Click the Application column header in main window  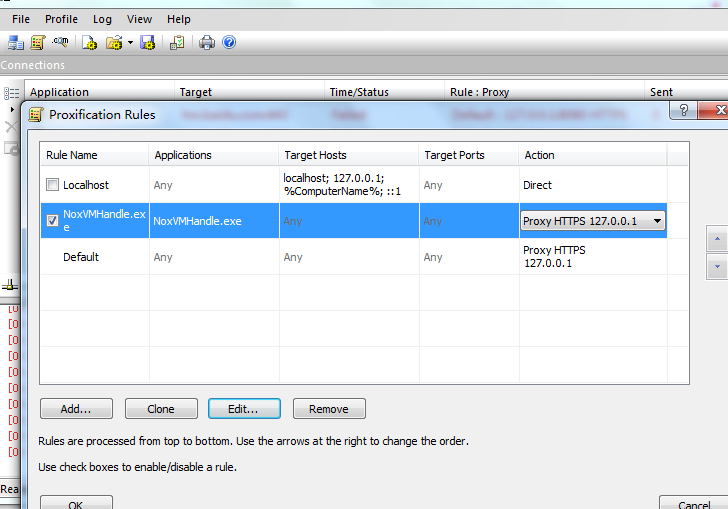[99, 92]
